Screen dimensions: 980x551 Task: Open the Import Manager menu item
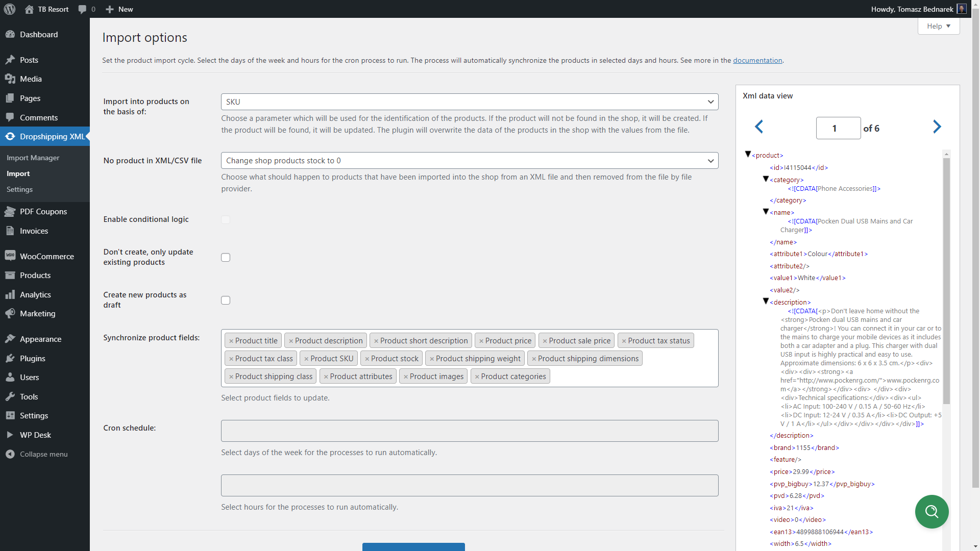coord(33,157)
